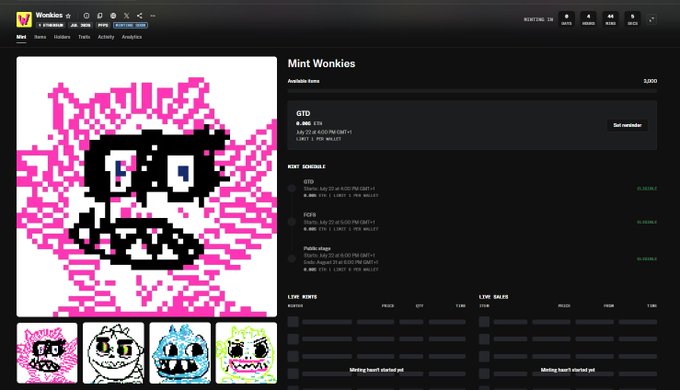Click the eligibility status on the FCFS row
680x390 pixels.
pos(647,222)
